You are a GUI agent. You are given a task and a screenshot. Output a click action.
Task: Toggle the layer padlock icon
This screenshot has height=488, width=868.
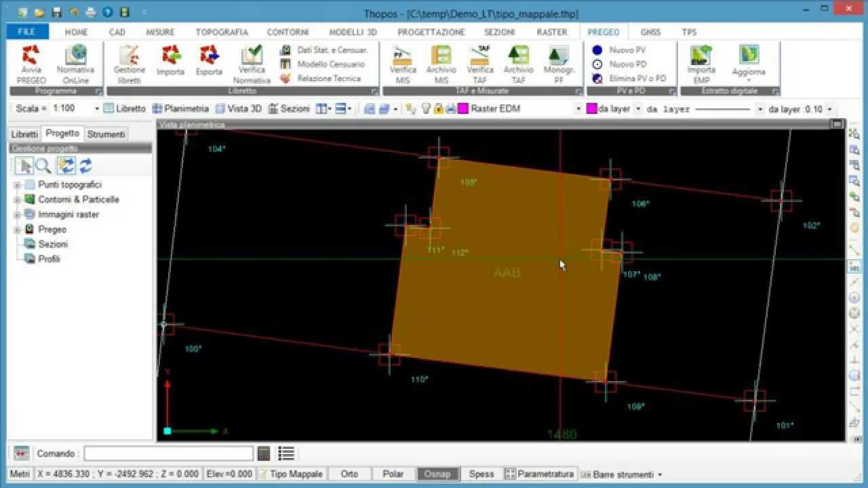[438, 108]
